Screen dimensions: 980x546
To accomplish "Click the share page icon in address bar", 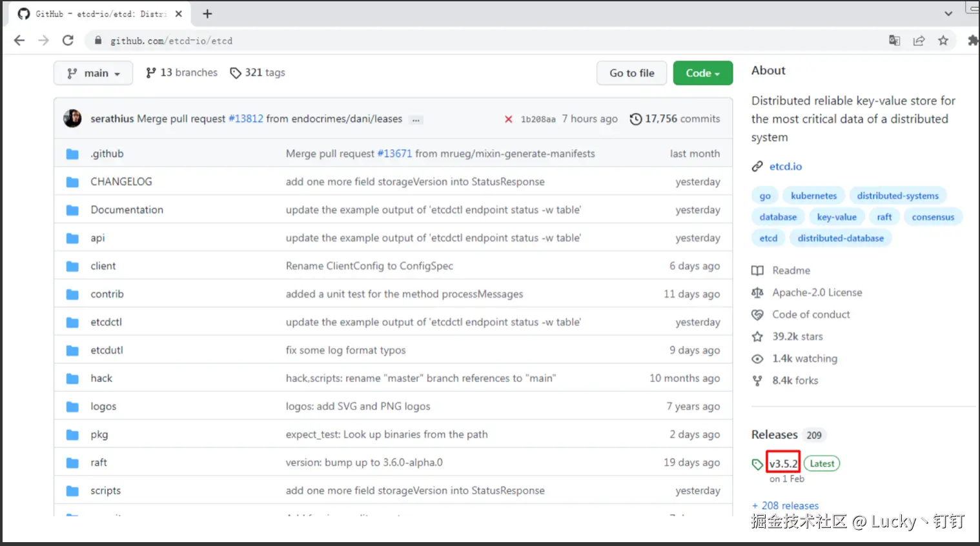I will point(919,41).
